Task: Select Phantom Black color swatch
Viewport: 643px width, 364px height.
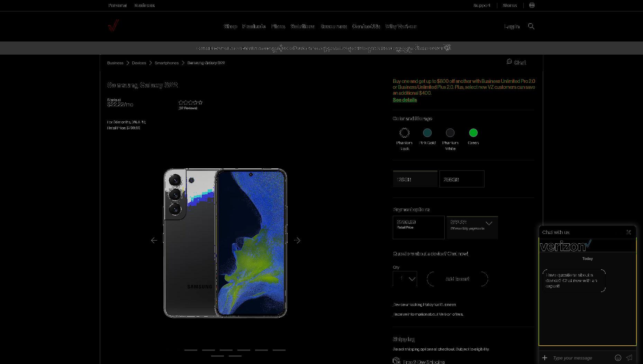Action: tap(404, 133)
